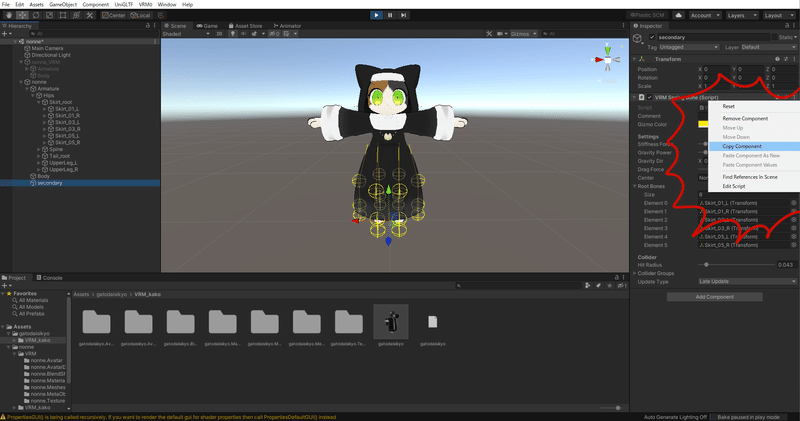Open the Layers dropdown
800x421 pixels.
741,15
